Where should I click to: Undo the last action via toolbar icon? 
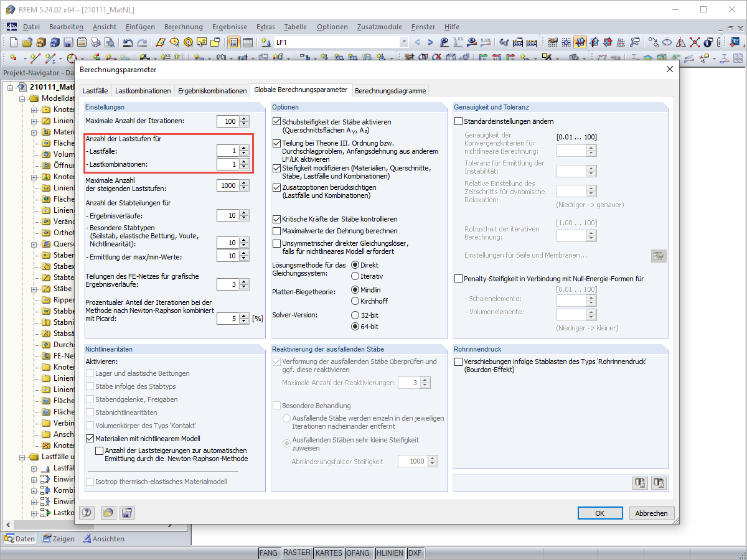pos(129,42)
